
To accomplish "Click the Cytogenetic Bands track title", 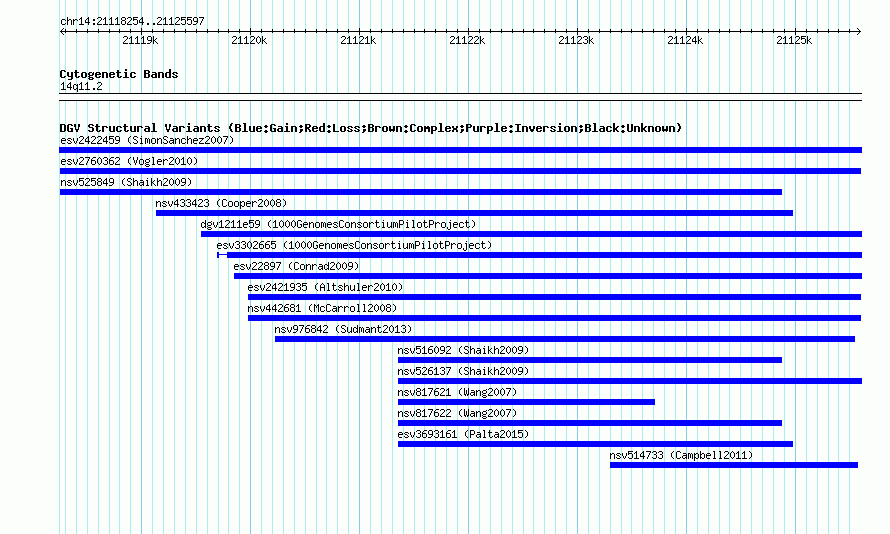I will (119, 74).
